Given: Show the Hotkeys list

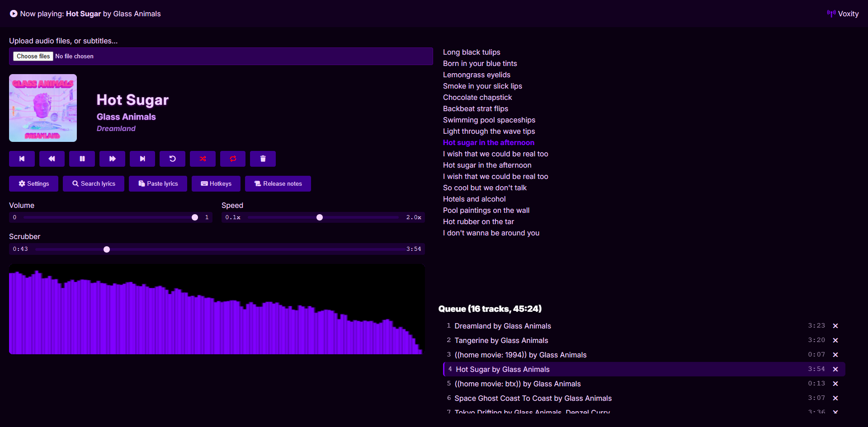Looking at the screenshot, I should (x=216, y=183).
